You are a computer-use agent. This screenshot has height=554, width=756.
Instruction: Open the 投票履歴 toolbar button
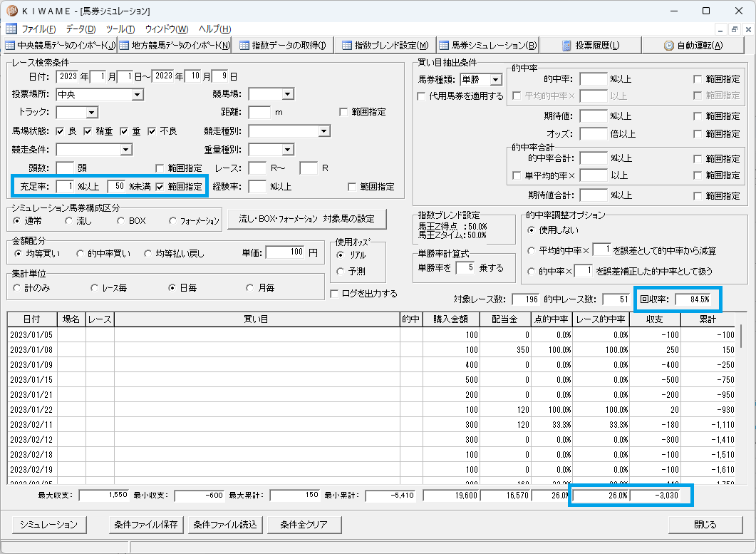point(591,46)
